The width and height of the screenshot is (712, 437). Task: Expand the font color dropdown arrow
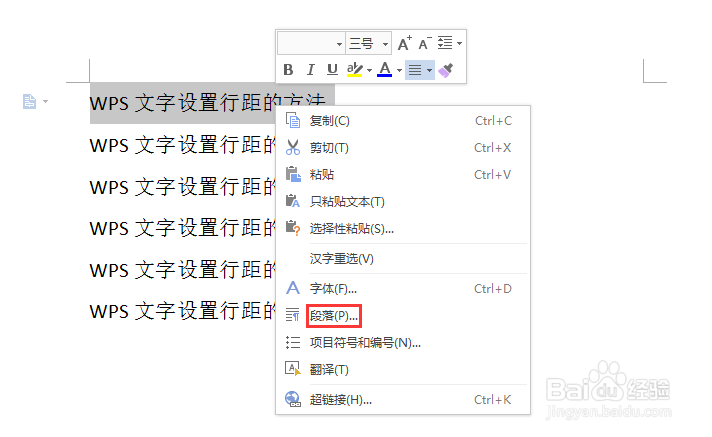(x=399, y=70)
